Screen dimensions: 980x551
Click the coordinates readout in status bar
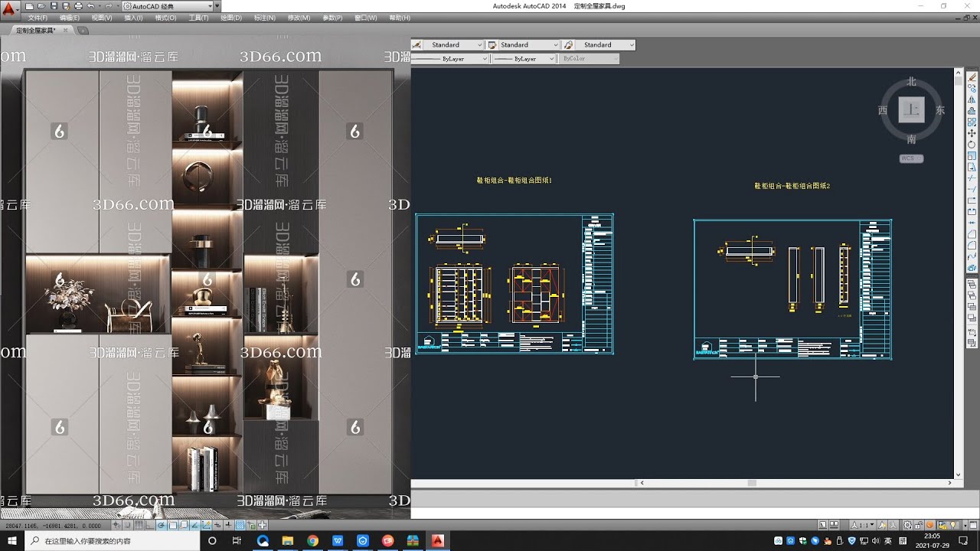53,526
